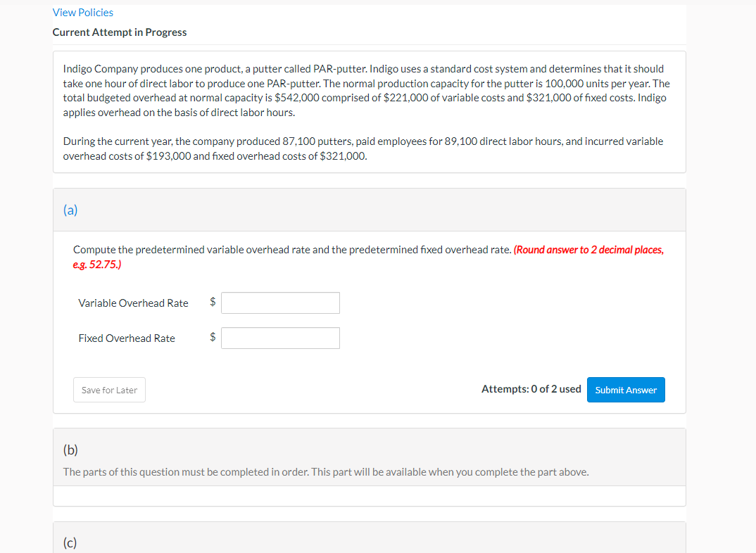Click the Variable Overhead Rate label

[133, 303]
